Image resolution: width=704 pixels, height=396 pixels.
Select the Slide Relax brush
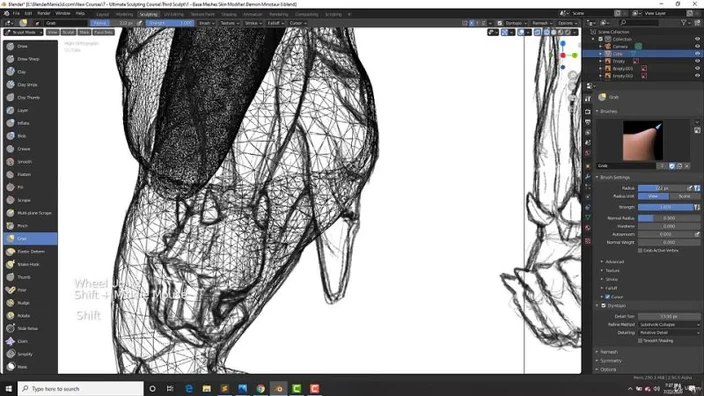tap(30, 328)
